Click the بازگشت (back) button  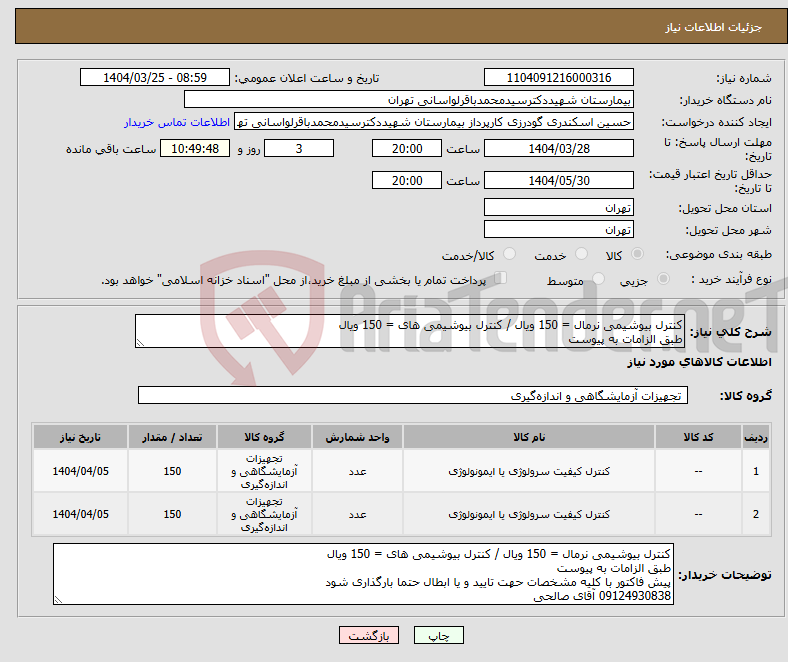(x=368, y=635)
